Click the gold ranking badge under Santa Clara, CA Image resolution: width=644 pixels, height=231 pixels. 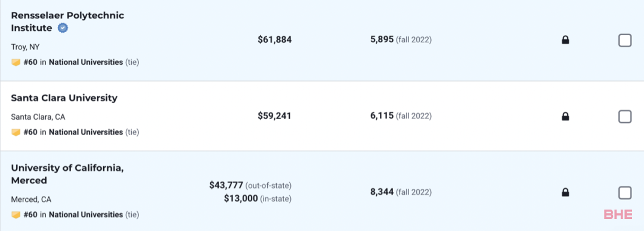pyautogui.click(x=16, y=133)
